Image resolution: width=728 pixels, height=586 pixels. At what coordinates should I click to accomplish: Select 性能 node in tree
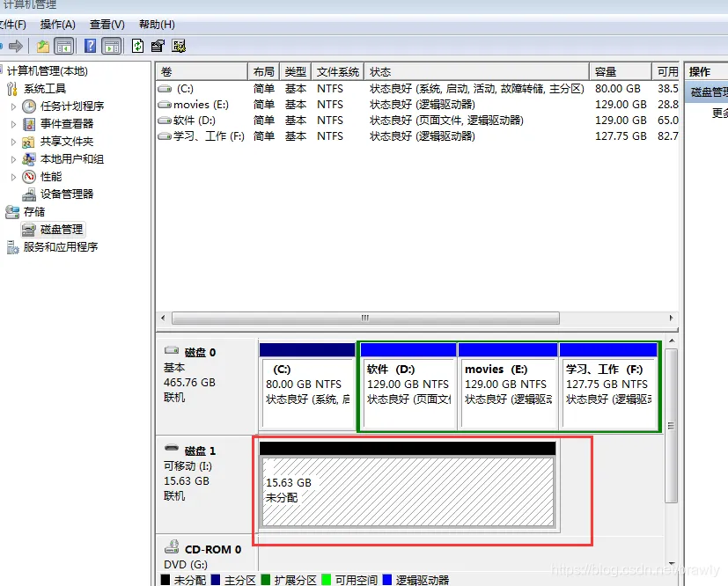pyautogui.click(x=51, y=177)
